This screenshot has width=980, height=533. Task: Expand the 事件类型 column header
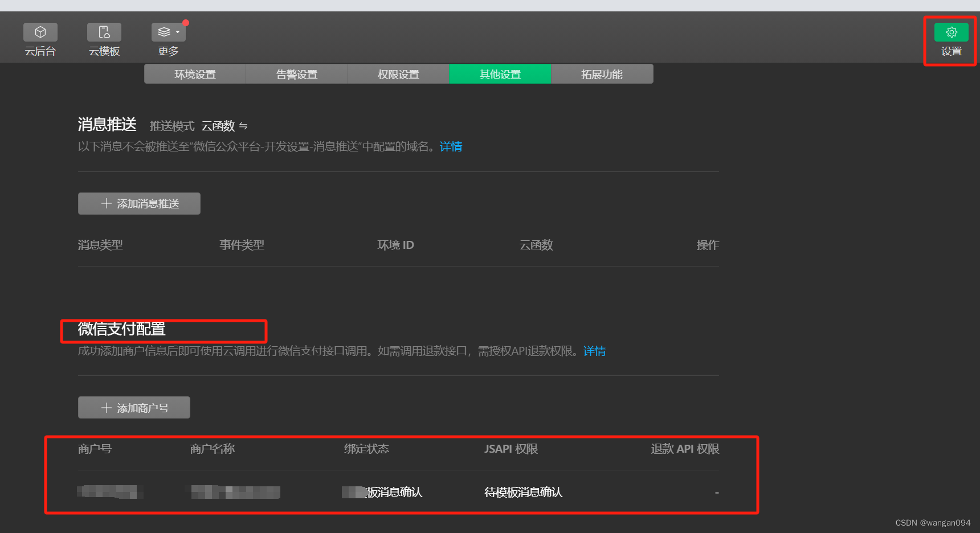click(242, 245)
